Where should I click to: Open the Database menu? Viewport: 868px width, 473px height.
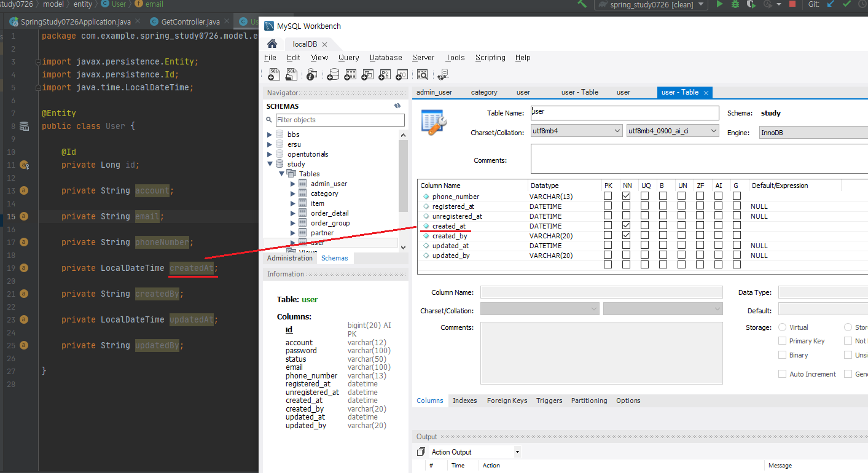[x=386, y=58]
